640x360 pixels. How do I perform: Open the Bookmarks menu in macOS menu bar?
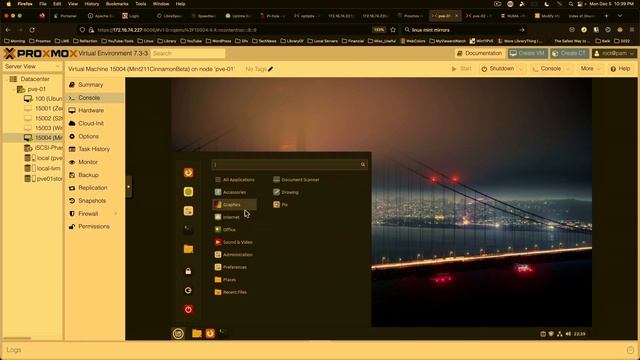(117, 4)
